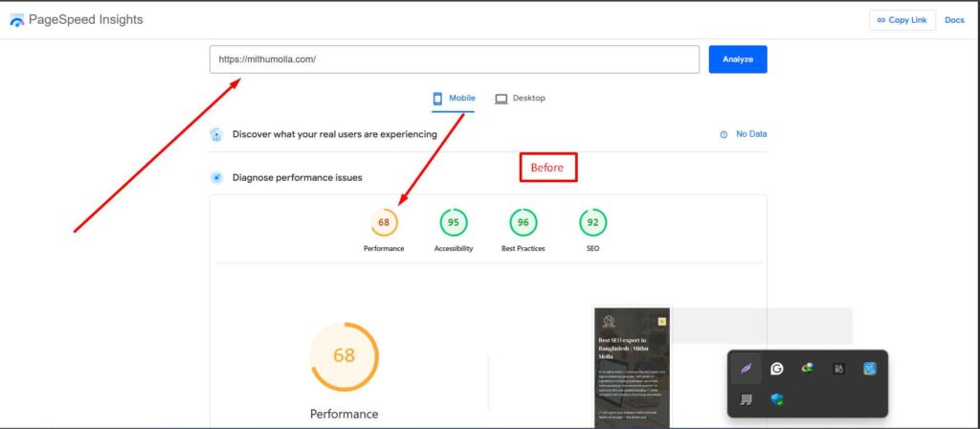Click the No Data link
The height and width of the screenshot is (429, 980).
pyautogui.click(x=751, y=134)
